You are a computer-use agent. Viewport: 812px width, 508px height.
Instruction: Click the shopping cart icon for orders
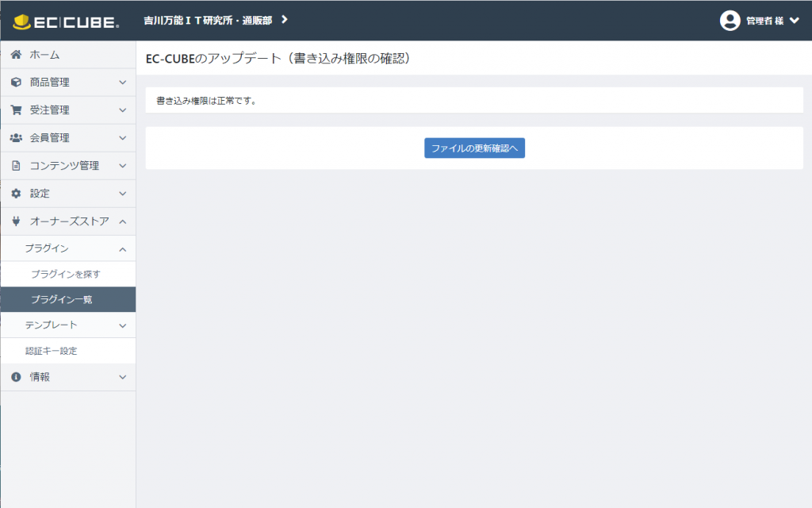(16, 110)
